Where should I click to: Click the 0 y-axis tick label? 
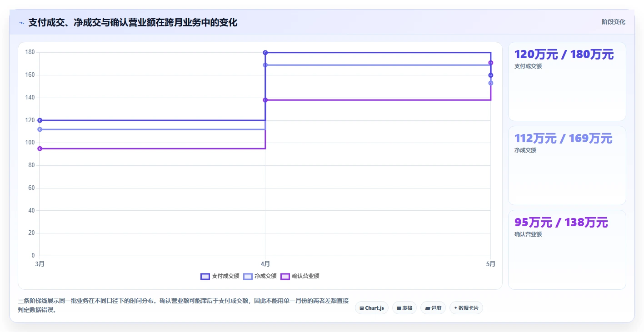[33, 256]
